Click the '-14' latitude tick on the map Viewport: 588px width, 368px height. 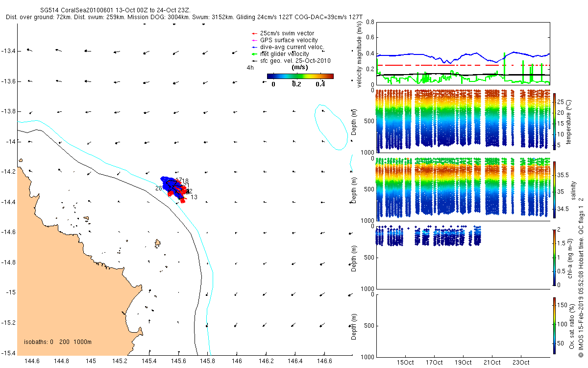point(10,142)
